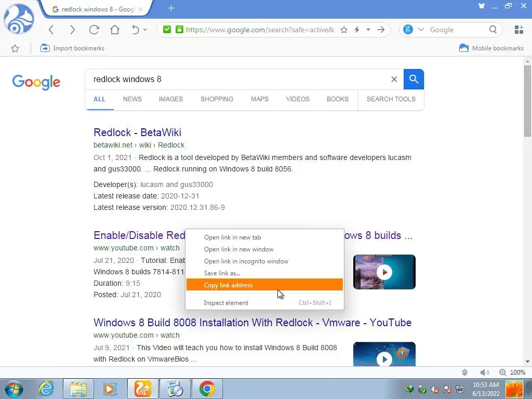Expand the undo closed tabs dropdown
This screenshot has width=532, height=399.
coord(145,30)
